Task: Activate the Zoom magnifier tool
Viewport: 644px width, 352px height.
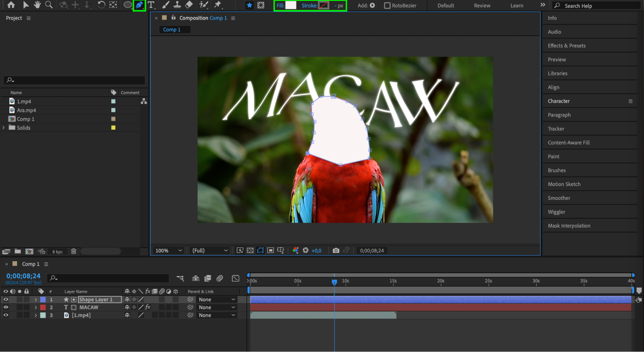Action: [x=49, y=5]
